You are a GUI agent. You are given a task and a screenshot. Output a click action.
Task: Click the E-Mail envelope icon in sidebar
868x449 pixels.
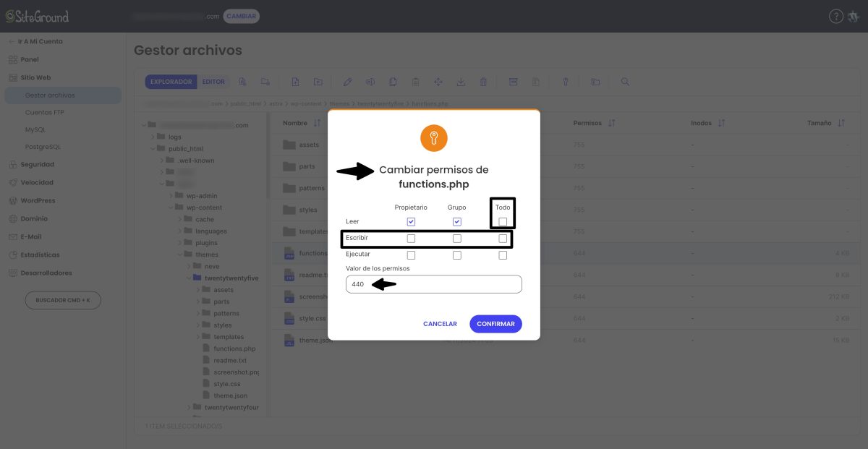click(x=13, y=236)
